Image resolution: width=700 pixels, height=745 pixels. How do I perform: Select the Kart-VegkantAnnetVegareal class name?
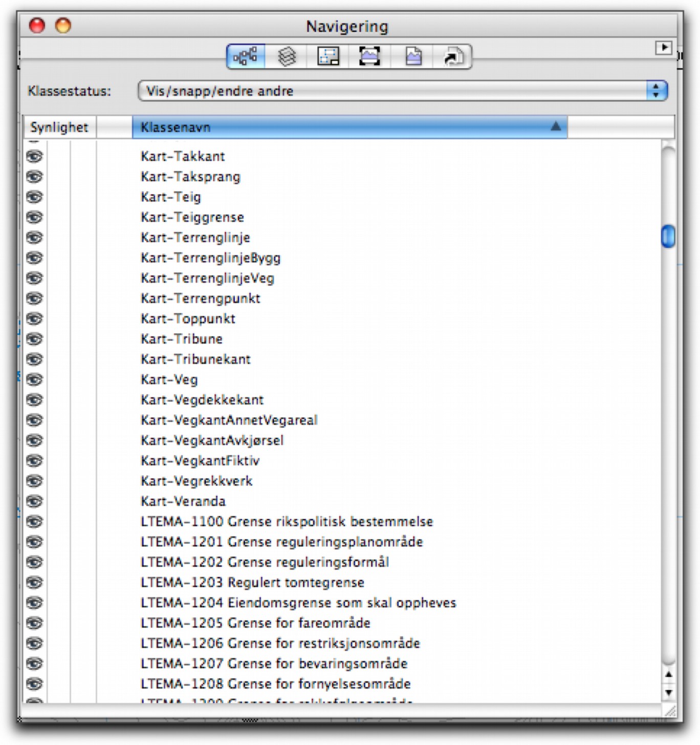[x=229, y=420]
